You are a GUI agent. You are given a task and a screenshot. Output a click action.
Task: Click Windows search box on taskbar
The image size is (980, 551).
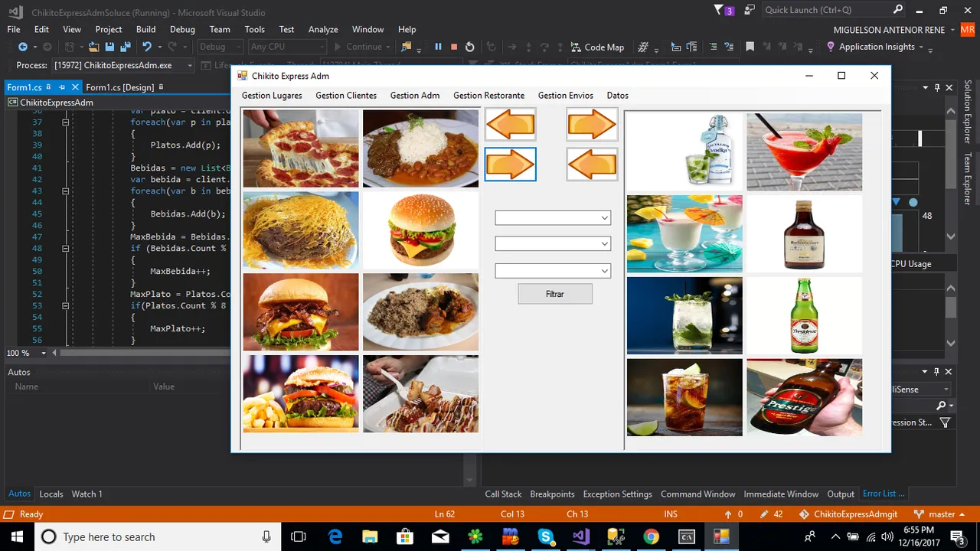(157, 536)
